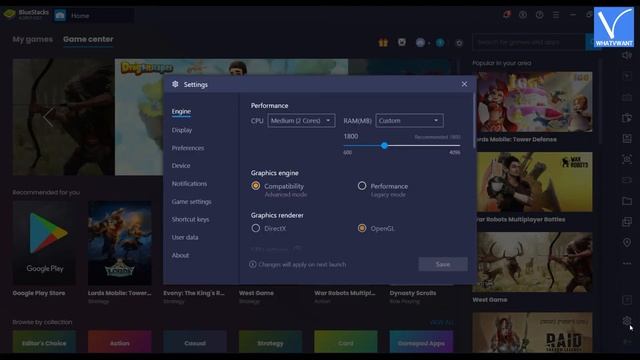Click the Settings dialog vertical scrollbar
The width and height of the screenshot is (640, 360).
(x=474, y=120)
